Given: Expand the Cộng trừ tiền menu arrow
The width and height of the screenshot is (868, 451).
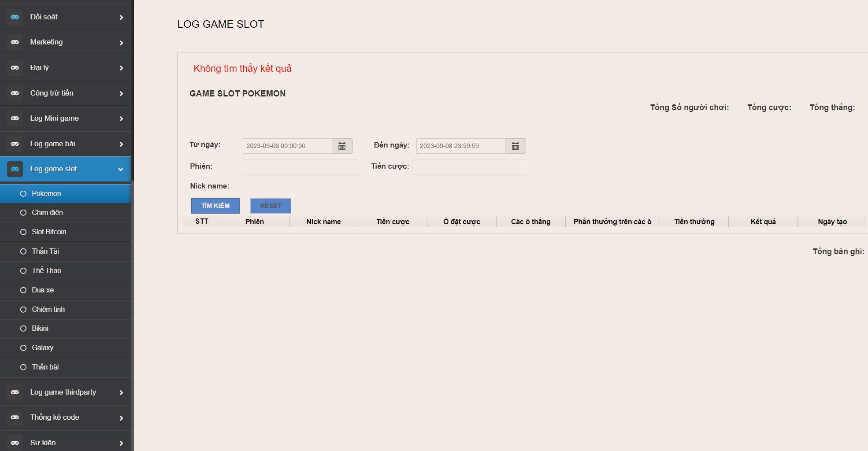Looking at the screenshot, I should click(x=121, y=94).
